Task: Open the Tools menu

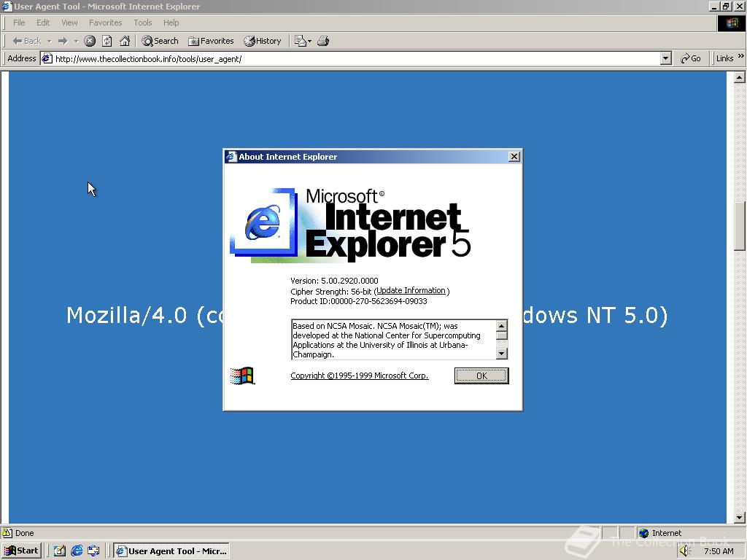Action: [142, 23]
